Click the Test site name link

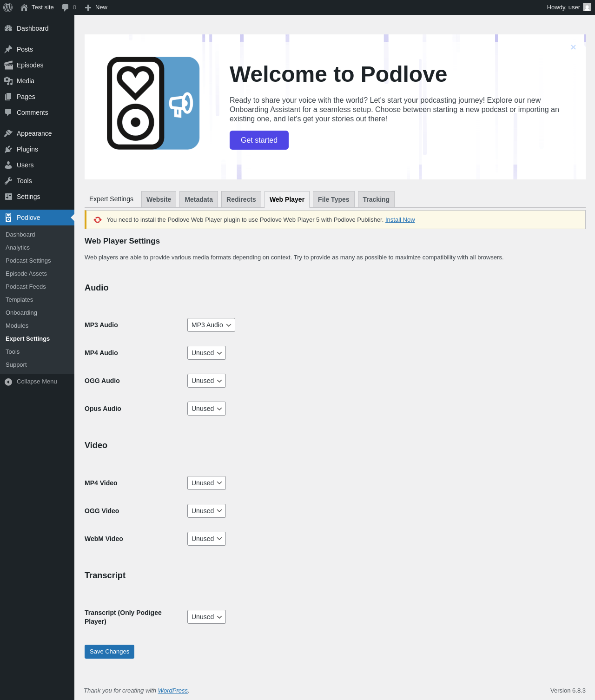pyautogui.click(x=43, y=7)
